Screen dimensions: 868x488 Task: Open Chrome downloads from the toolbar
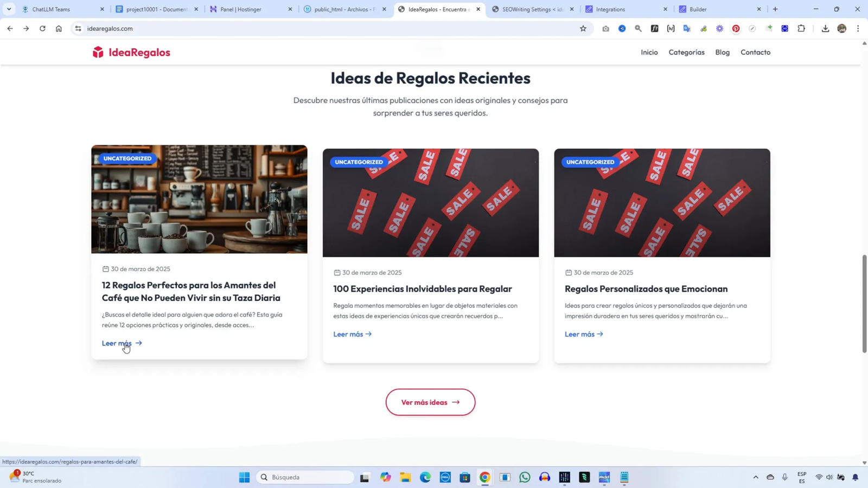click(x=825, y=29)
